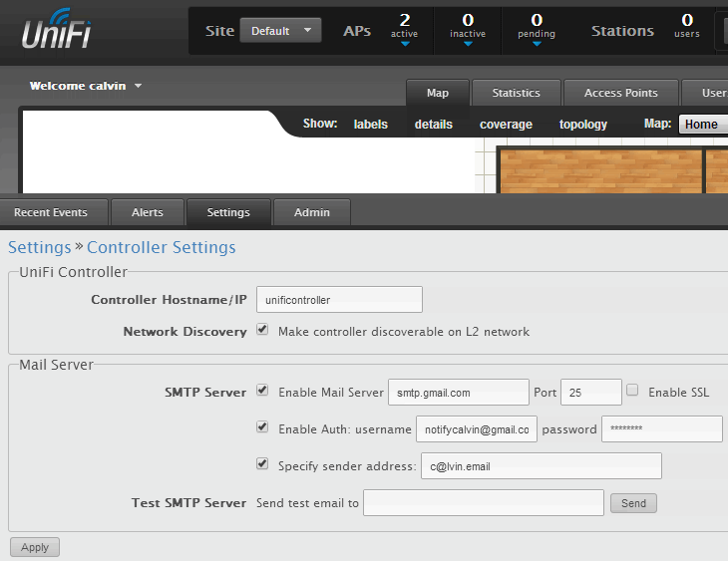Click the smtp.gmail.com server field
This screenshot has width=728, height=561.
[459, 393]
